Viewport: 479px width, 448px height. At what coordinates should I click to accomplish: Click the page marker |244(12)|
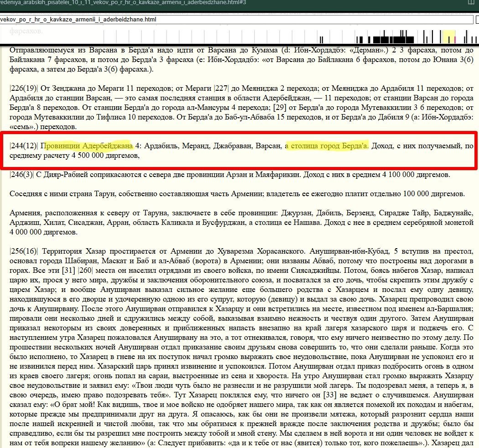24,146
